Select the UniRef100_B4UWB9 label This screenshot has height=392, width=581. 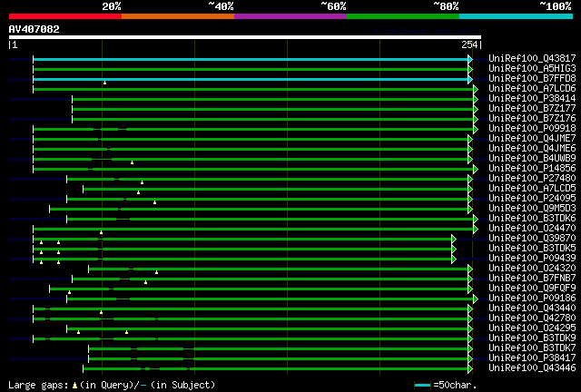tap(532, 158)
